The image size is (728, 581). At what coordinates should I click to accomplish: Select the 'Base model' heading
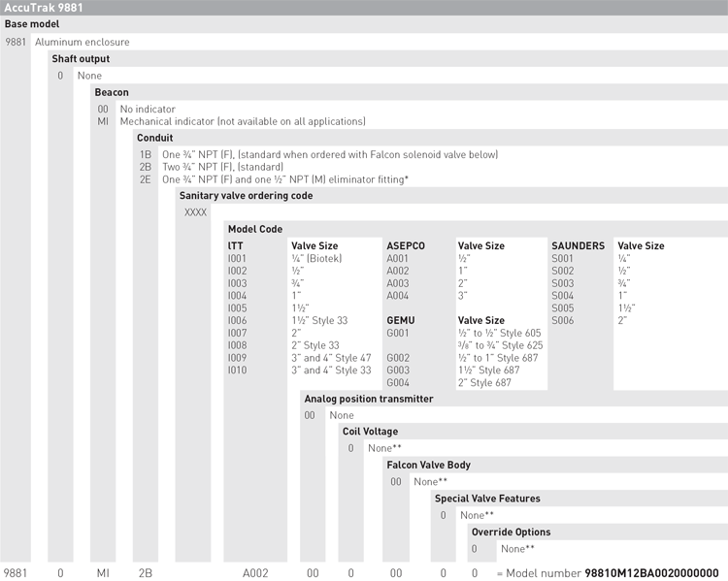[x=32, y=24]
